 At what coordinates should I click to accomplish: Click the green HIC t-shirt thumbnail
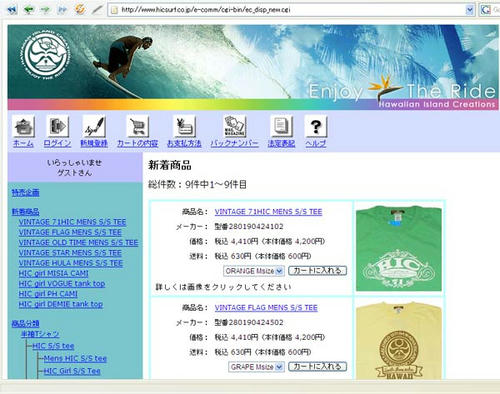click(399, 248)
